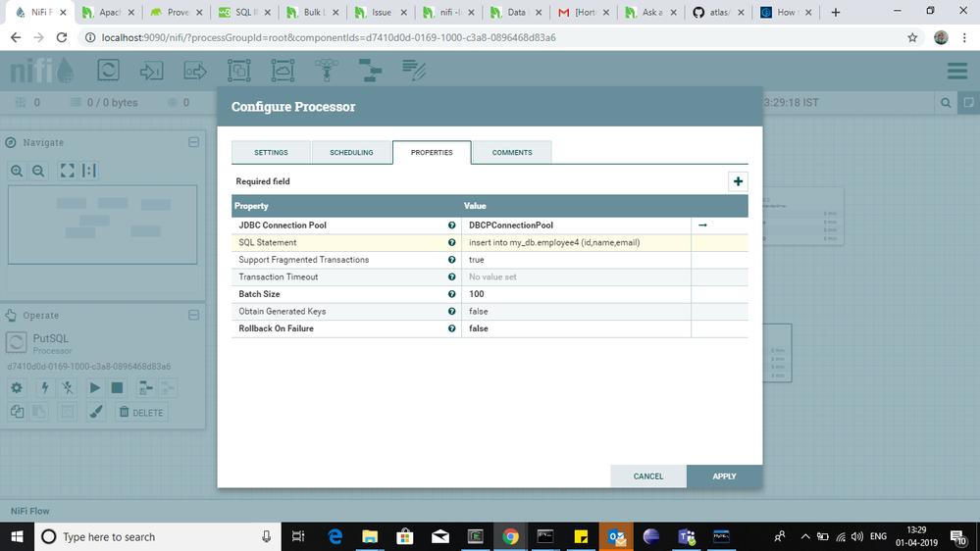
Task: Zoom out using Navigate panel icon
Action: click(39, 171)
